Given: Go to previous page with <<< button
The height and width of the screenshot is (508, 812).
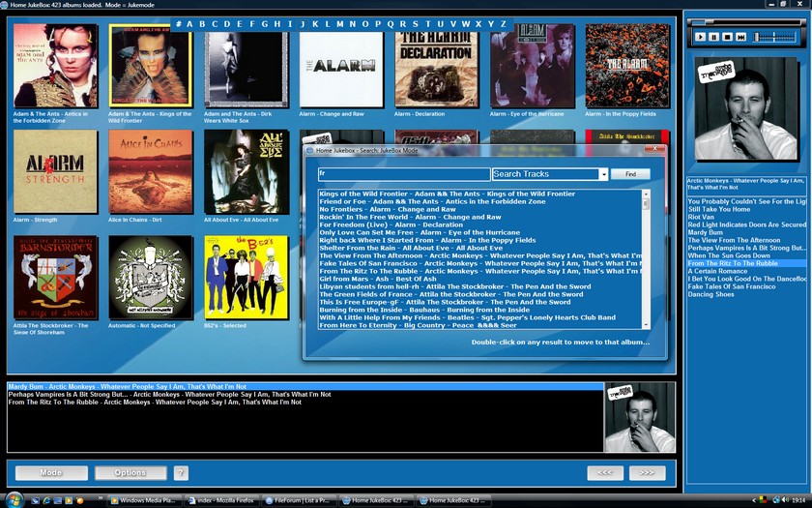Looking at the screenshot, I should 605,473.
